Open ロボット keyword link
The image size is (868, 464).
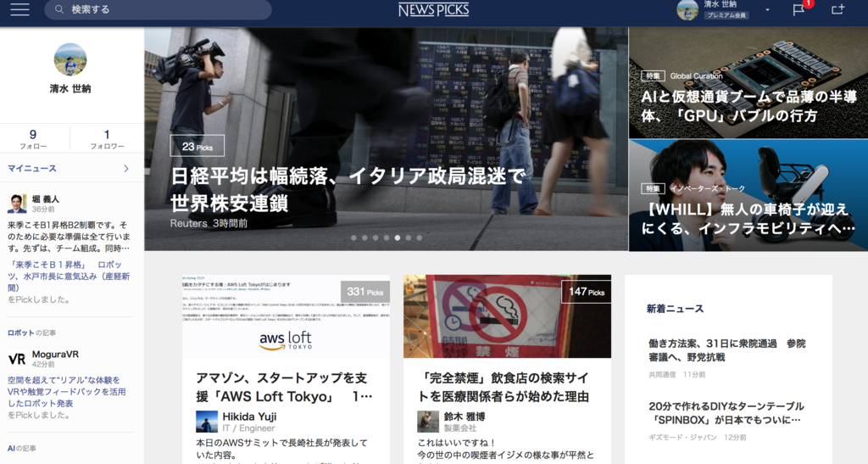(x=20, y=333)
